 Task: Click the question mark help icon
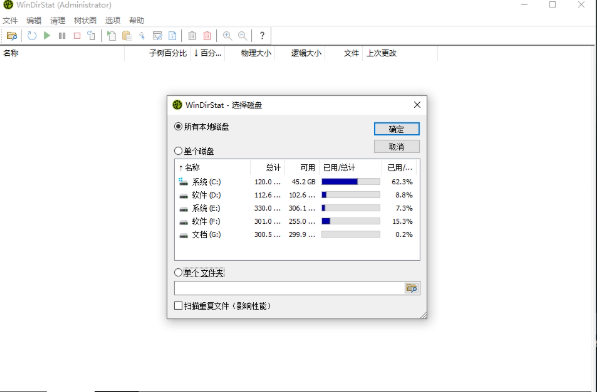pos(262,36)
